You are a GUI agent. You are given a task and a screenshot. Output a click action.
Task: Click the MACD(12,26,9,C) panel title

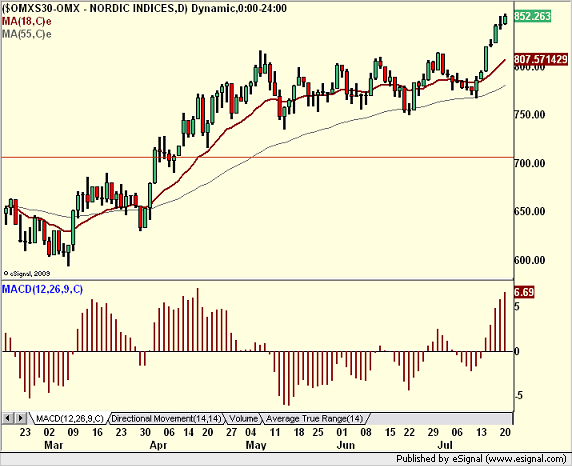42,289
